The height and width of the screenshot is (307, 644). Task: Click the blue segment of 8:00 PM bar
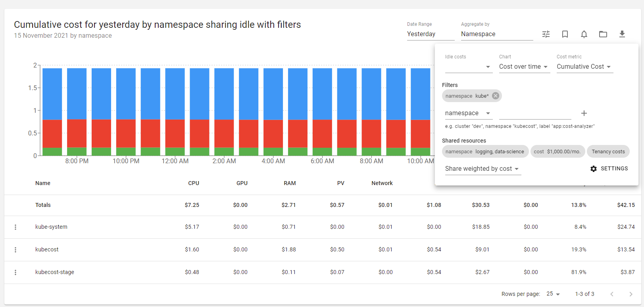click(77, 93)
